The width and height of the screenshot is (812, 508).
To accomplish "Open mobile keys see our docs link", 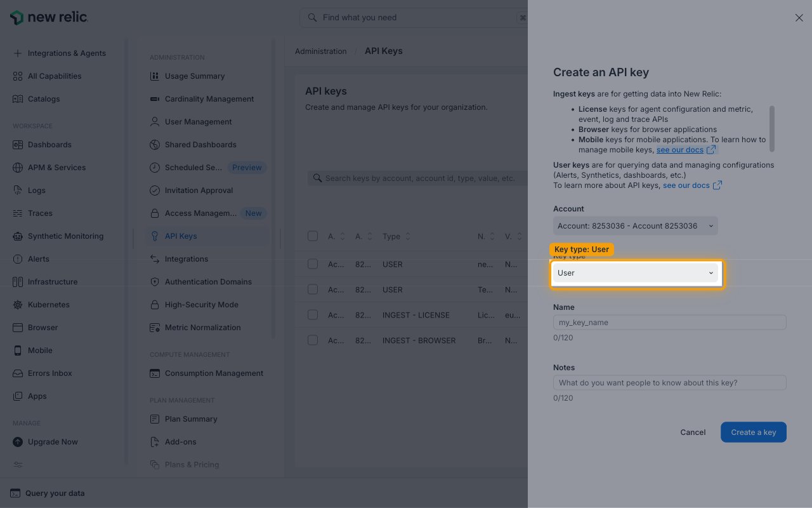I will click(686, 150).
